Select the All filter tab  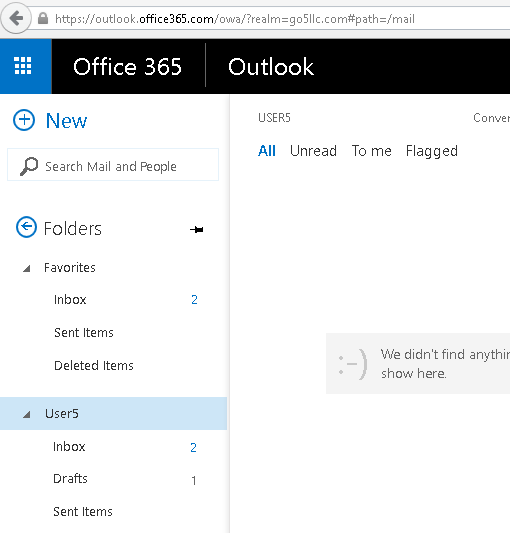click(x=267, y=151)
